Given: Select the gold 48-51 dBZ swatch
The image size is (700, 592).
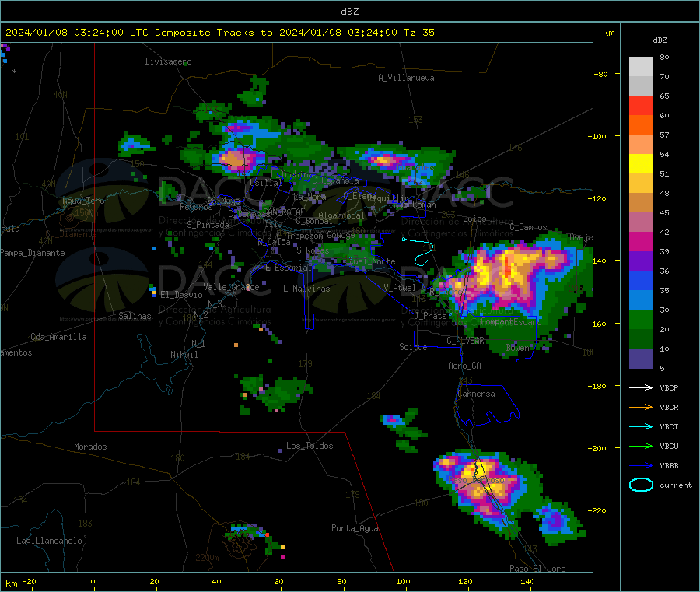Looking at the screenshot, I should pyautogui.click(x=641, y=183).
